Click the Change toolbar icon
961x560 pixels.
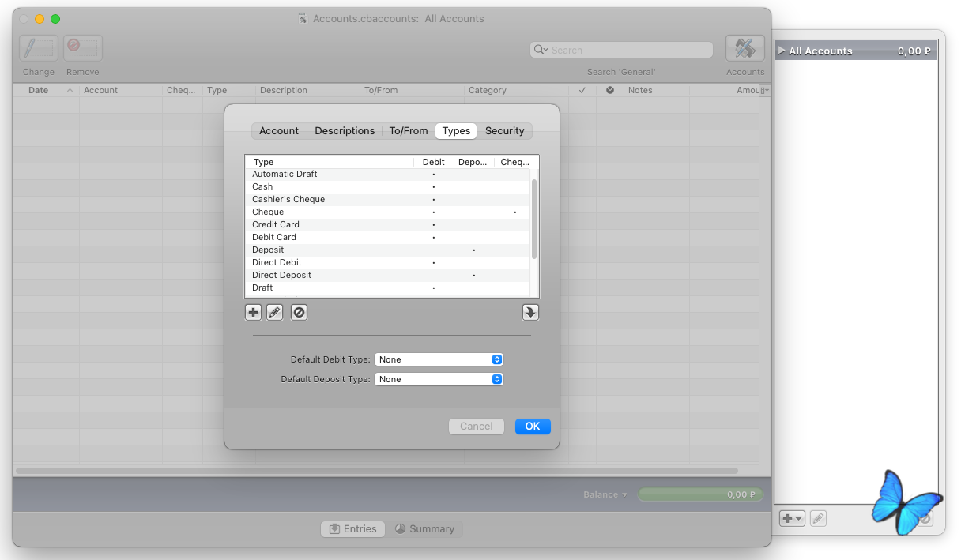(39, 49)
